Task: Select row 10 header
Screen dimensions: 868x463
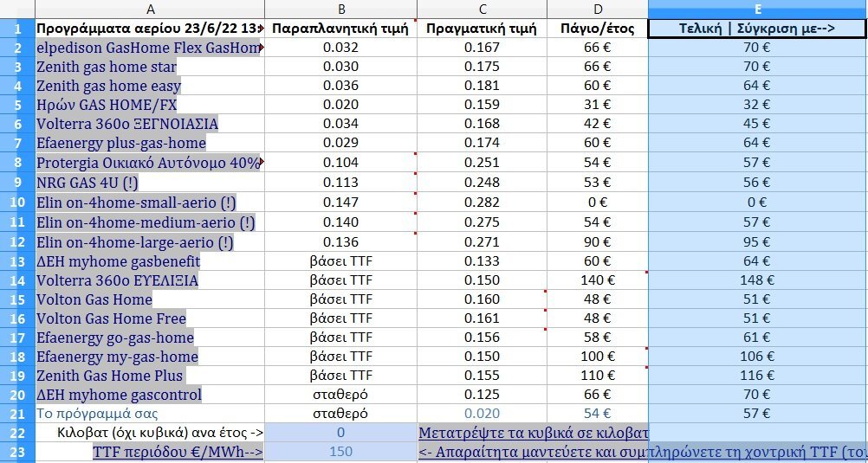Action: pos(17,203)
